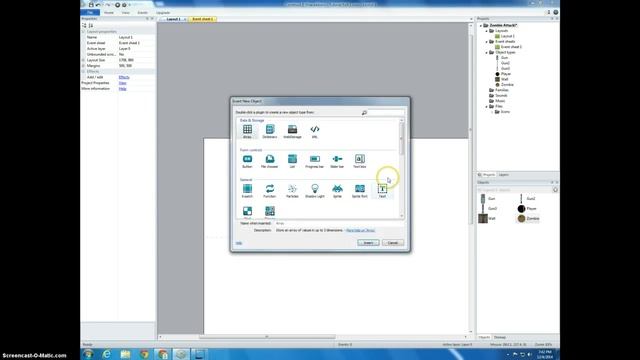This screenshot has height=360, width=640.
Task: Launch Internet Explorer from the taskbar
Action: (x=107, y=354)
